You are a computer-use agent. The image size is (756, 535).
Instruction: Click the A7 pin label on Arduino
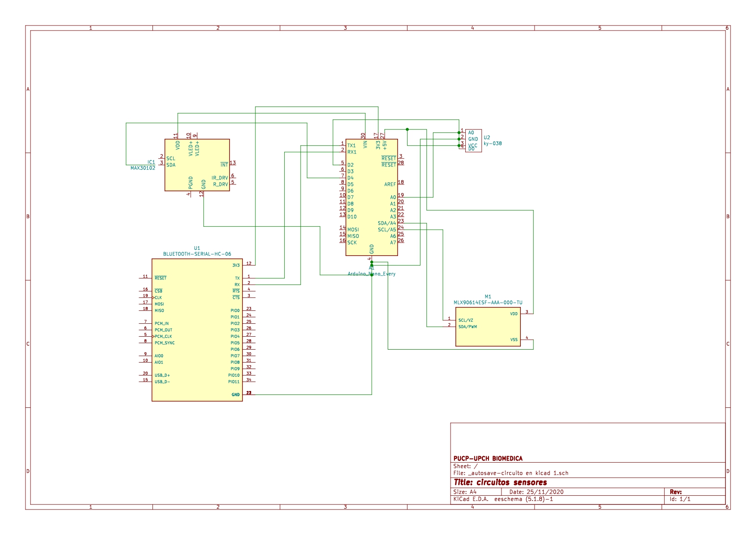(x=393, y=243)
